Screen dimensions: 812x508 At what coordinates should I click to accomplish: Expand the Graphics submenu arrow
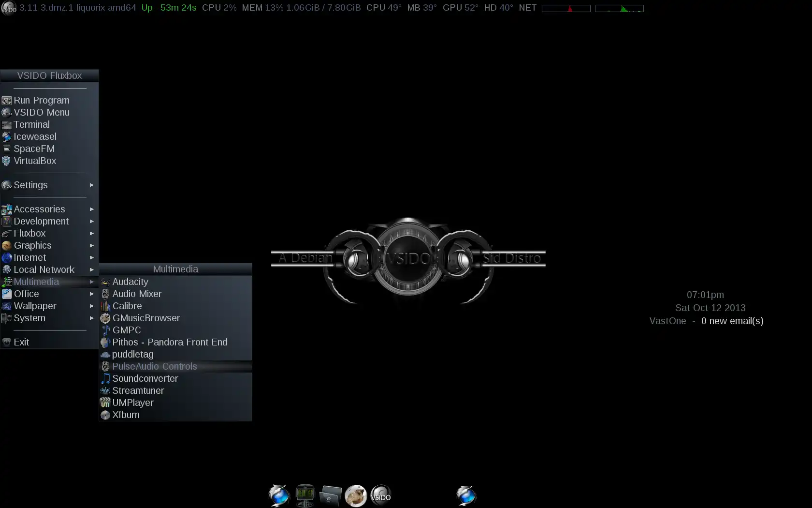click(x=91, y=245)
